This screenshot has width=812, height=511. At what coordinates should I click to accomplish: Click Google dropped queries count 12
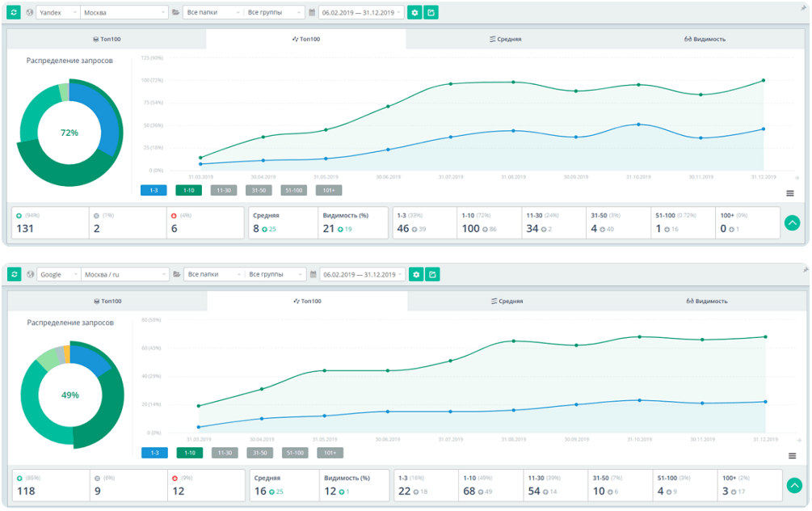pos(206,485)
